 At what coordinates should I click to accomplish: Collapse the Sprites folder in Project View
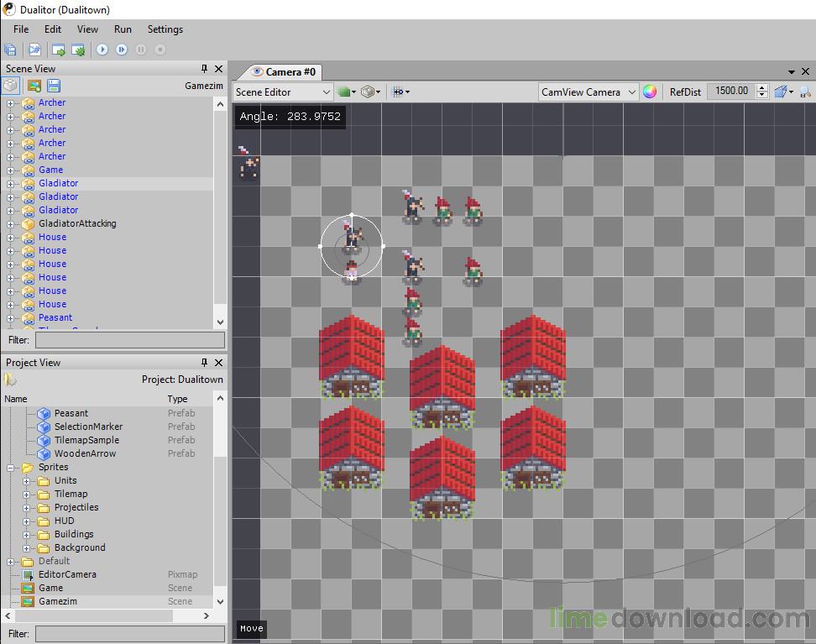(x=11, y=468)
